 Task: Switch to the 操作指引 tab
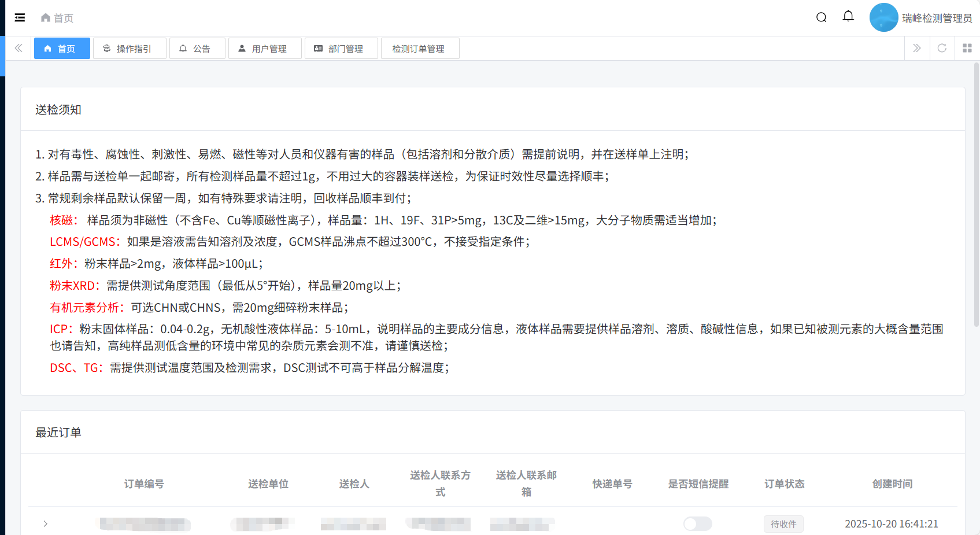(130, 49)
